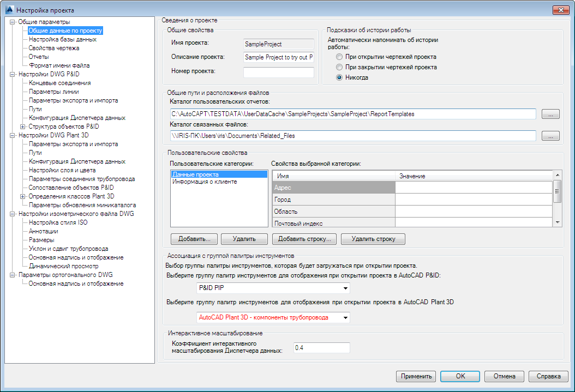Collapse the 'Общие параметры' tree node
This screenshot has height=392, width=575.
point(13,22)
